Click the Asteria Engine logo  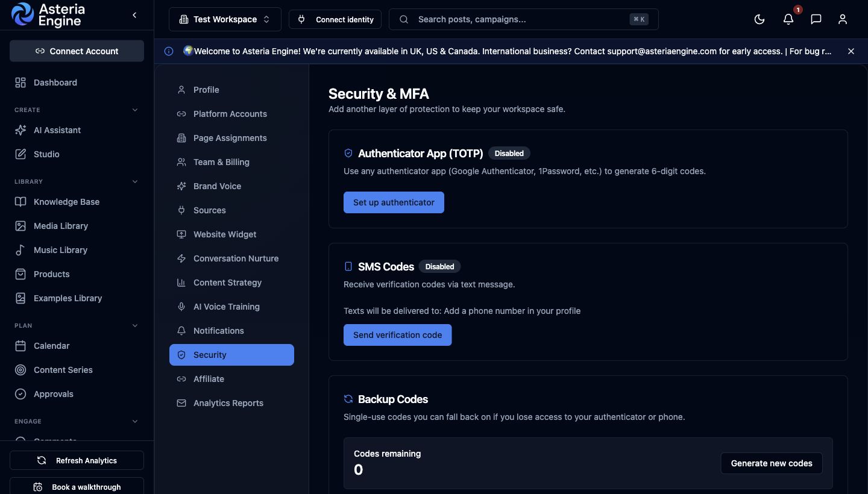[x=48, y=15]
